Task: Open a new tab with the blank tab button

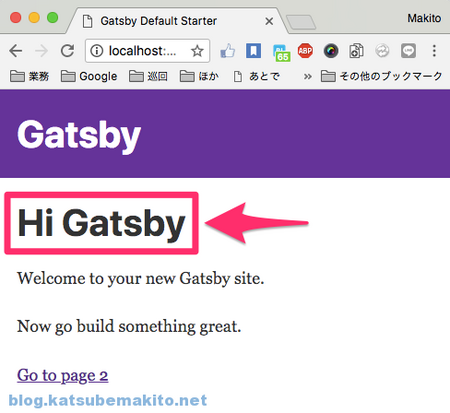Action: pos(301,22)
